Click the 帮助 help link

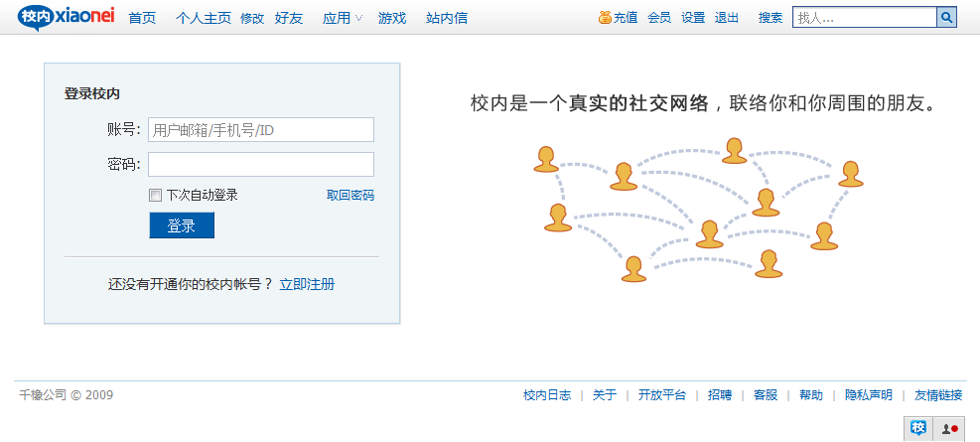coord(811,395)
